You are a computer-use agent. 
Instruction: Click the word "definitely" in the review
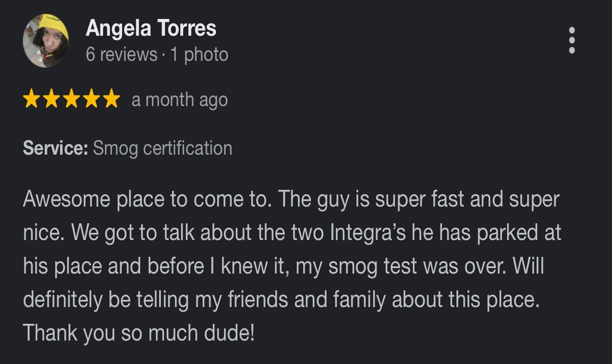click(63, 300)
